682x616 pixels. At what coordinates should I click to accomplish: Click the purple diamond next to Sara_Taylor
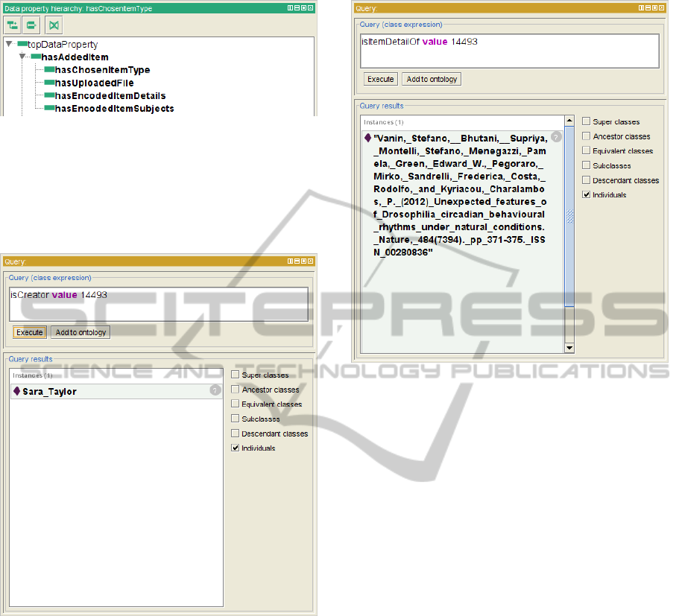click(16, 391)
